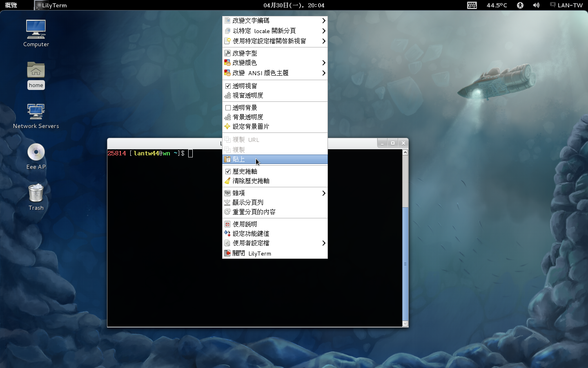Screen dimensions: 588x368
Task: Click the 改變字型 font icon
Action: [227, 53]
